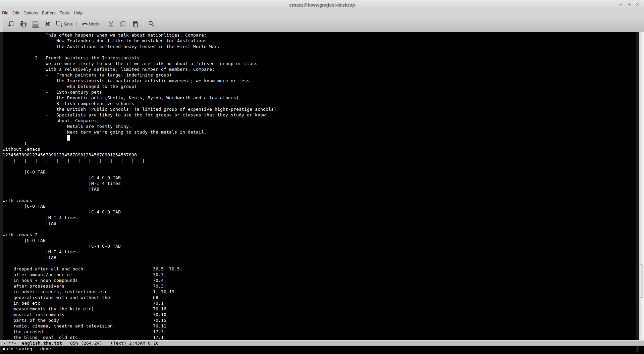Click the number ruler line 1234567890...
The height and width of the screenshot is (354, 644).
click(x=70, y=155)
